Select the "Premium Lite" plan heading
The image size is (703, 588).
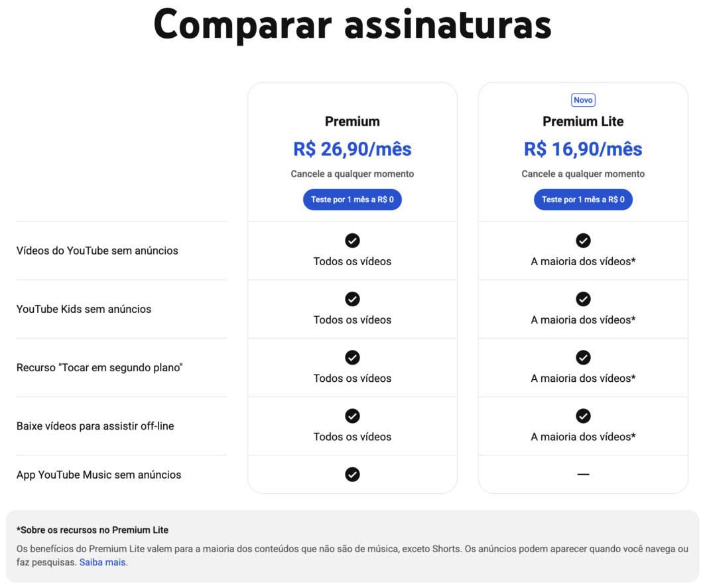point(583,121)
